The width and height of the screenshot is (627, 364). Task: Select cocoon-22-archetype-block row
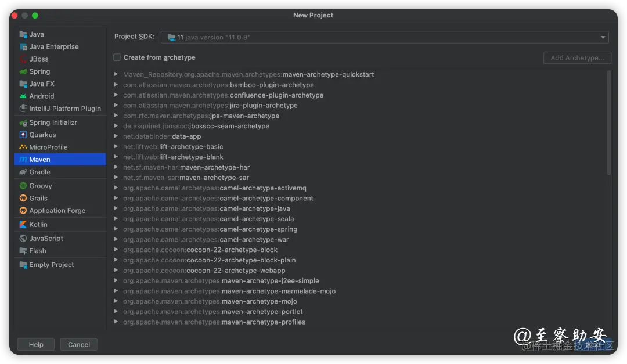click(x=200, y=250)
